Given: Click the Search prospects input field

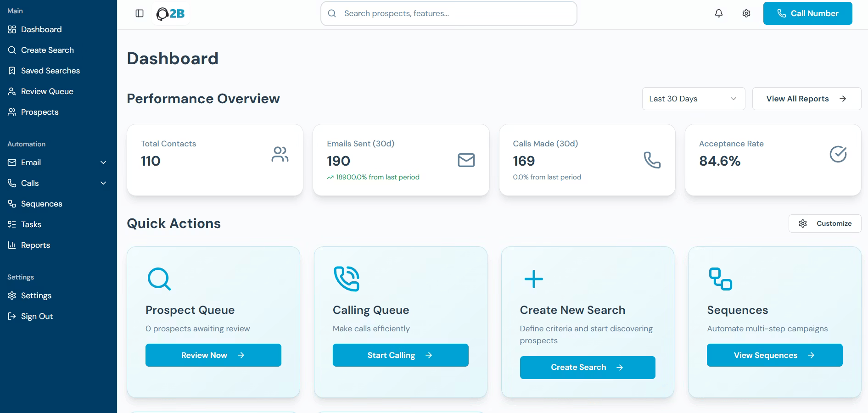Looking at the screenshot, I should point(454,14).
